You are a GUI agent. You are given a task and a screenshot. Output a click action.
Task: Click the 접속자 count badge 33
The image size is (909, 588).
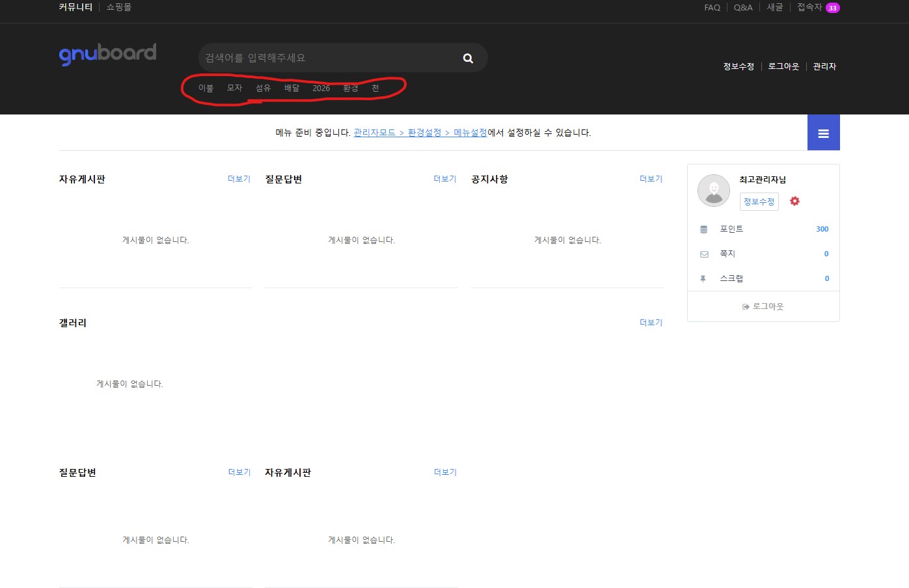pos(832,8)
